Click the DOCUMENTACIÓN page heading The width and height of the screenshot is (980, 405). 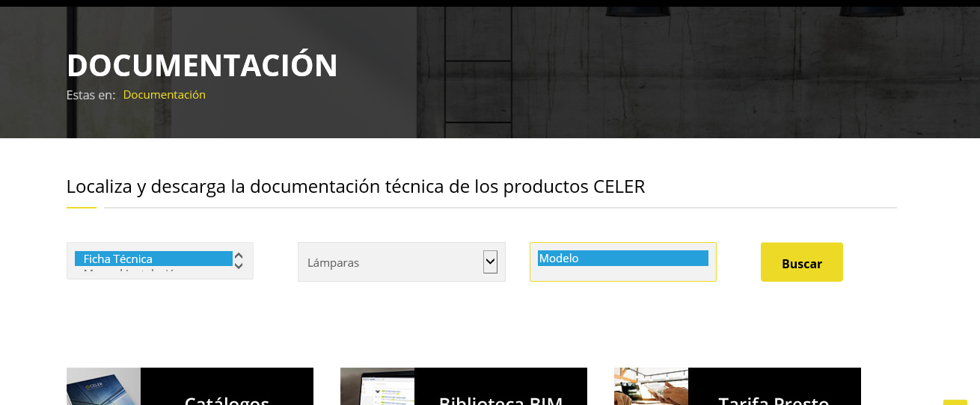pyautogui.click(x=202, y=65)
